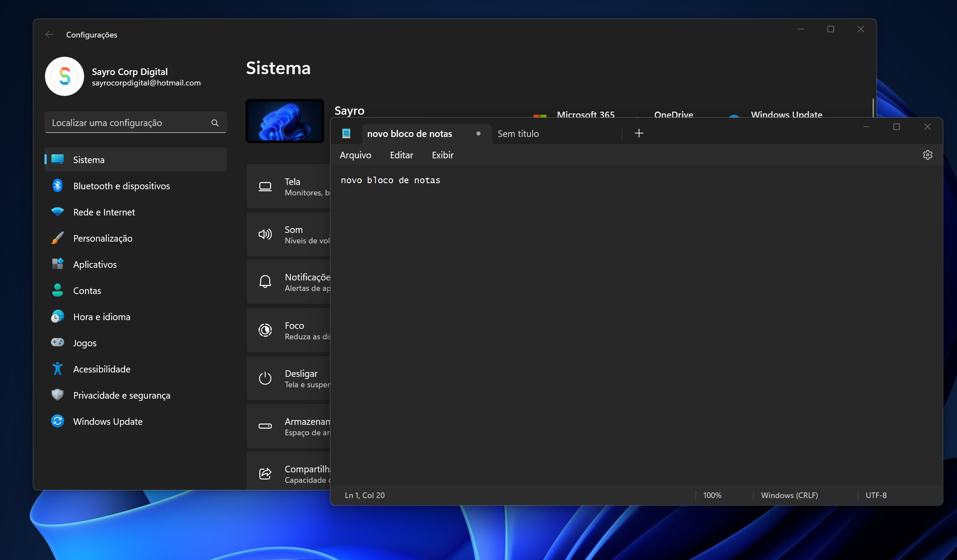Screen dimensions: 957x560
Task: Open Desligar power settings card
Action: [289, 379]
